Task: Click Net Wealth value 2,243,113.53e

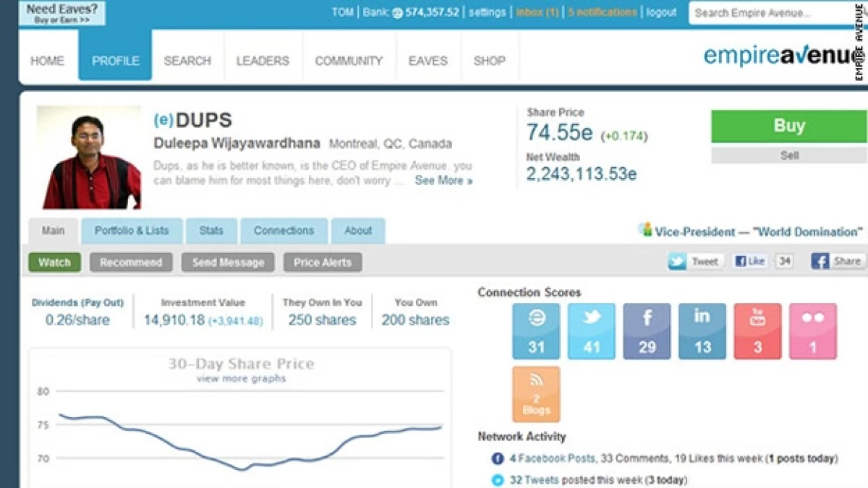Action: [x=582, y=174]
